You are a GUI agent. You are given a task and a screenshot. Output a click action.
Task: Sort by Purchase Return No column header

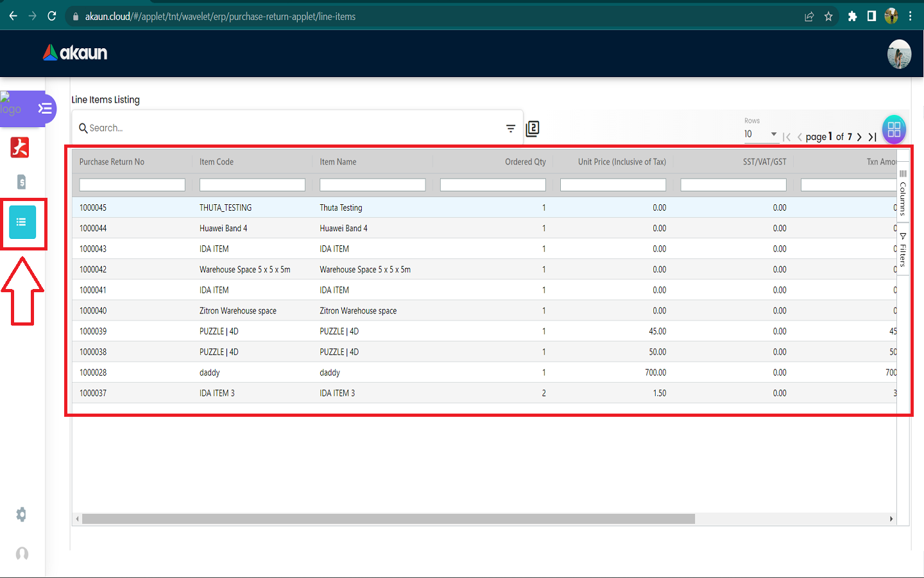point(112,162)
